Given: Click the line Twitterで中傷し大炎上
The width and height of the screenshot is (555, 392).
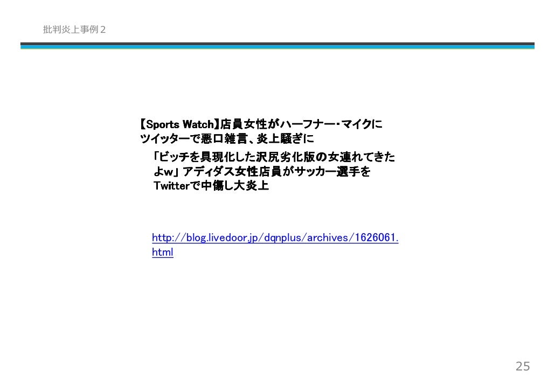Looking at the screenshot, I should tap(211, 185).
